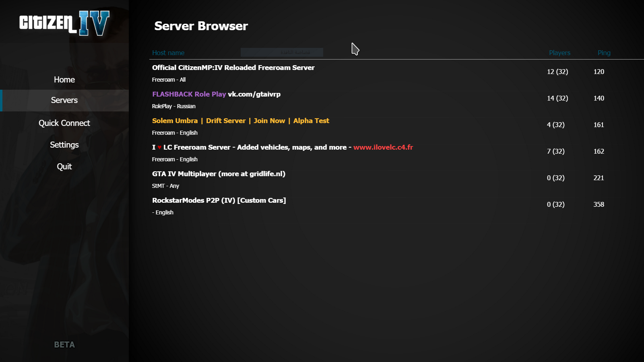Sort servers by Host name column

[168, 53]
